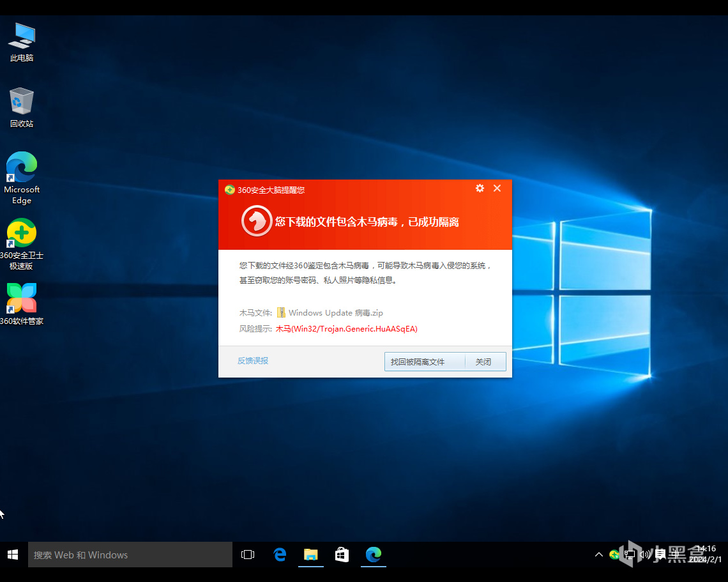Open settings gear in 360 alert dialog
The width and height of the screenshot is (728, 582).
coord(480,188)
